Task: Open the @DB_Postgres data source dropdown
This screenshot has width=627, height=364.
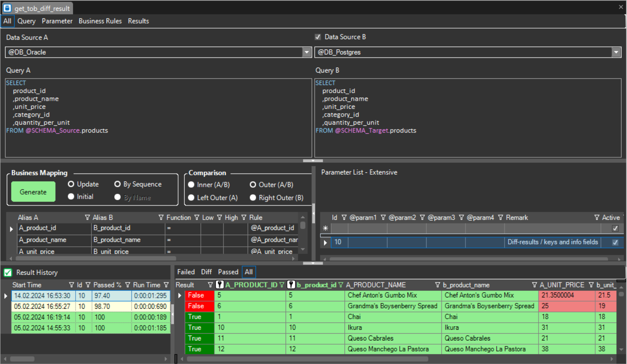Action: [616, 52]
